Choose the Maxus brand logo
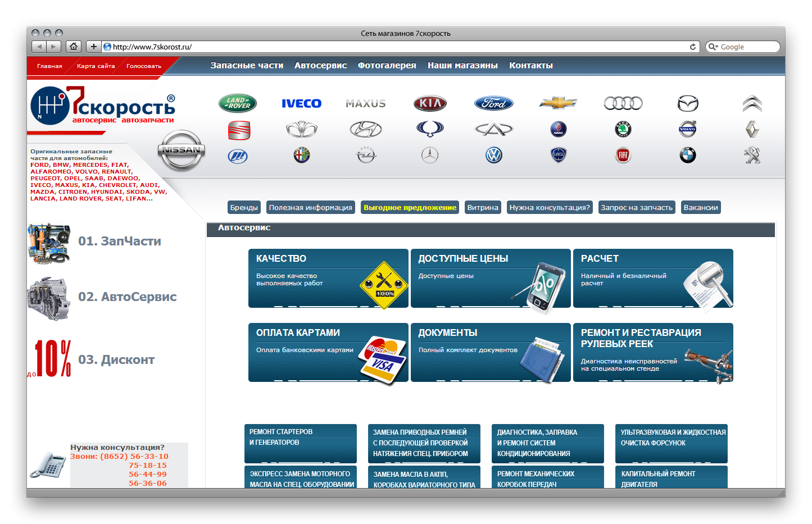 pos(366,103)
